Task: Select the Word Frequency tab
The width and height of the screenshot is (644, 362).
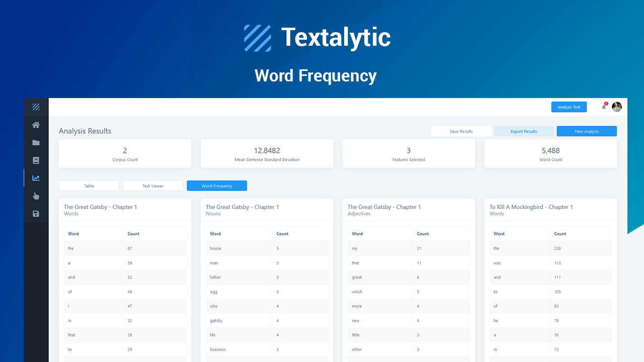Action: [x=216, y=186]
